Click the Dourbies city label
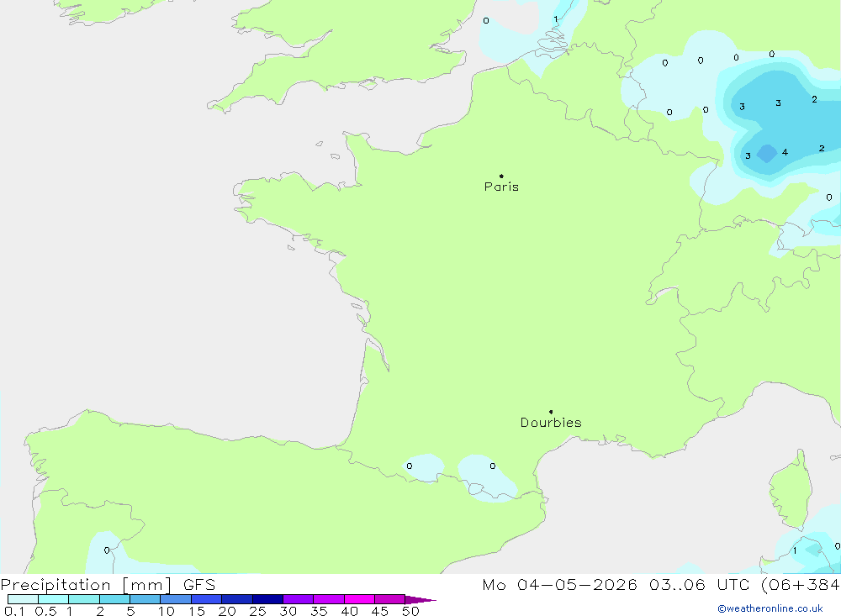Screen dimensions: 841x616 tap(551, 423)
